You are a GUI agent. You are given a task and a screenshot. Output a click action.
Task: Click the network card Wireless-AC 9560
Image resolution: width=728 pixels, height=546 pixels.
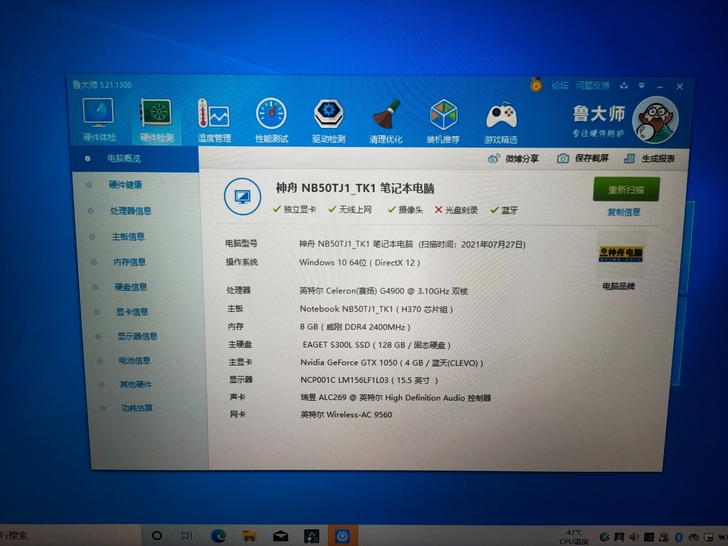(x=346, y=415)
